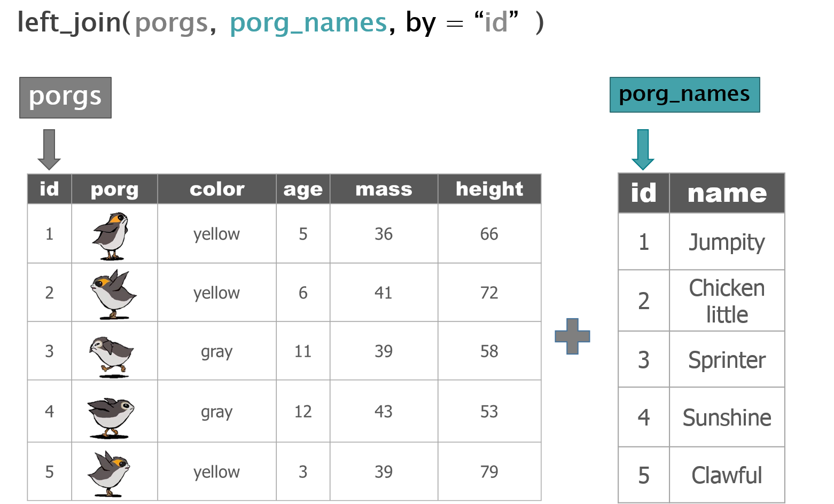834x504 pixels.
Task: Select the porg image in row 1
Action: click(111, 235)
